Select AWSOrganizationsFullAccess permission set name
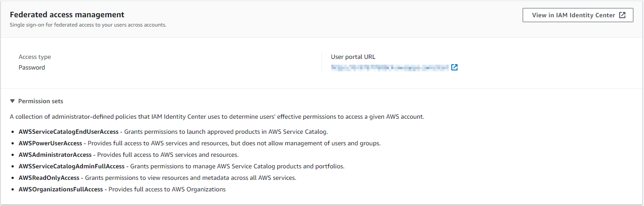 61,189
